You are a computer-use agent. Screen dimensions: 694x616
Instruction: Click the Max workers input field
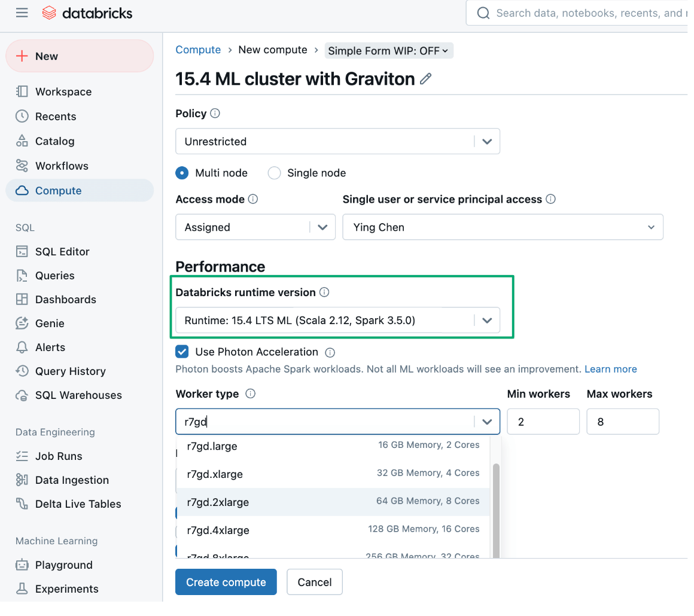[622, 422]
